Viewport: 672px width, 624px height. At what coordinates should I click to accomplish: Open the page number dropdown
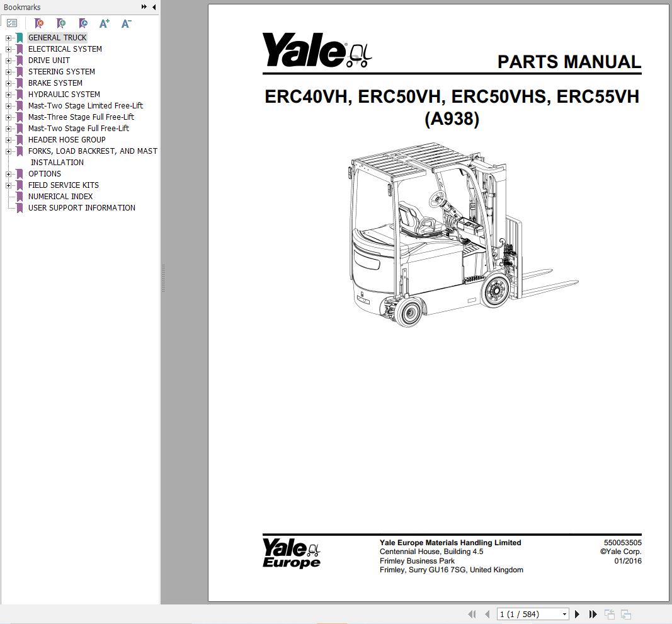564,614
